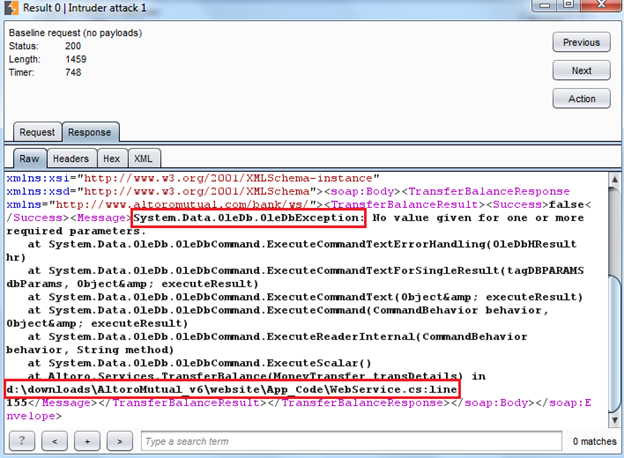
Task: Click the + search options button
Action: (x=88, y=441)
